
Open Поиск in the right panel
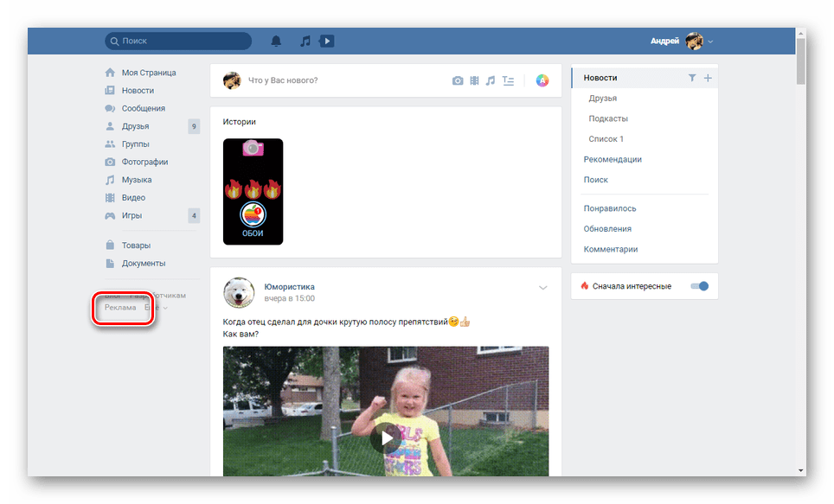pos(596,180)
